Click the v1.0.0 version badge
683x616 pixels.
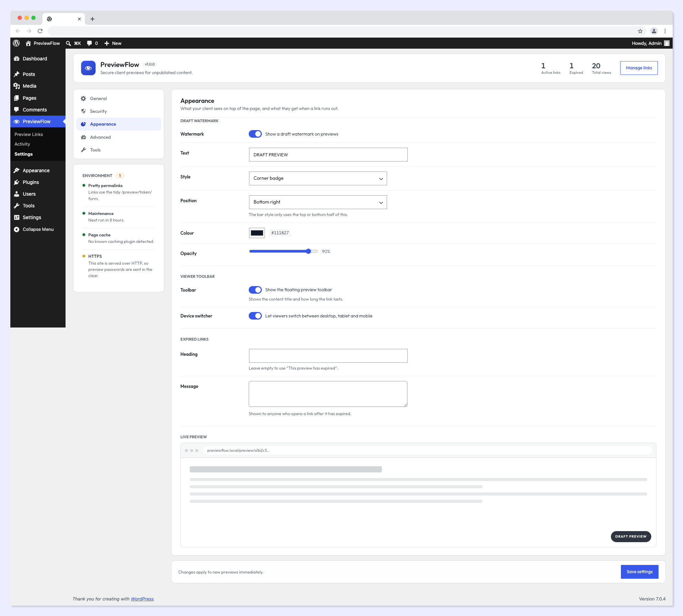coord(150,64)
